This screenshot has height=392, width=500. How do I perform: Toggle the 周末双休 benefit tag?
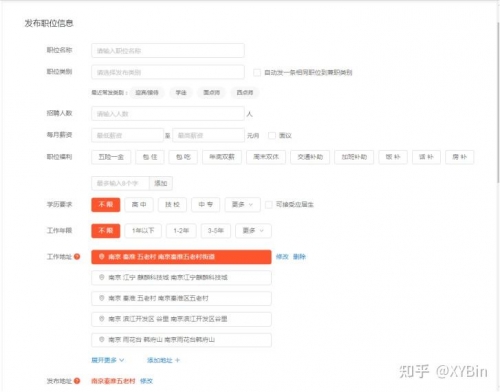(x=266, y=157)
